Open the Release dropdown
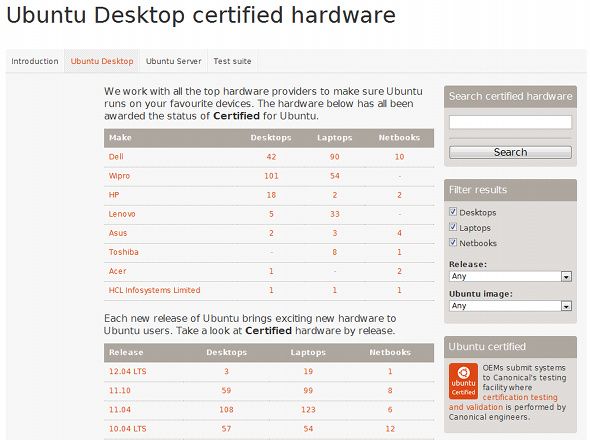Image resolution: width=590 pixels, height=440 pixels. (510, 276)
